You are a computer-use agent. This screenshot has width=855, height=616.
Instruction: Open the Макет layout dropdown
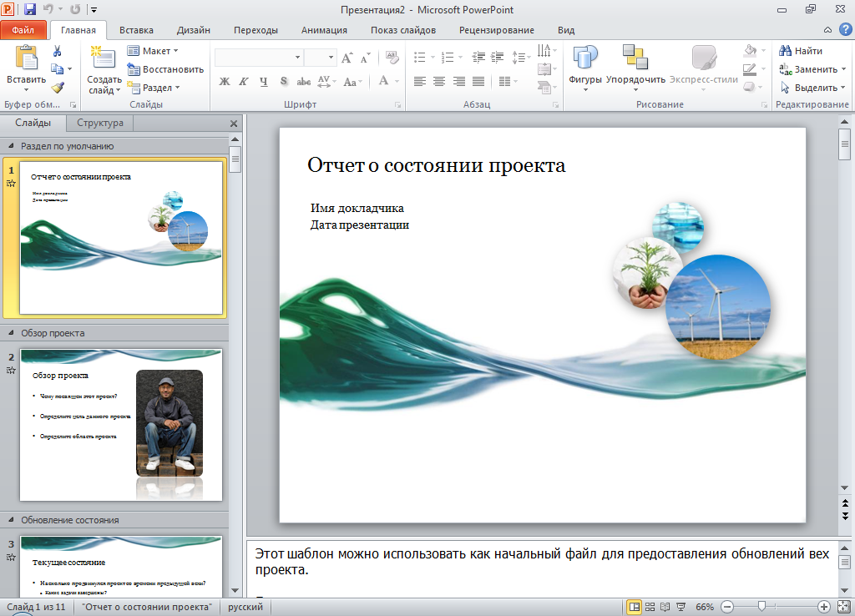[154, 51]
